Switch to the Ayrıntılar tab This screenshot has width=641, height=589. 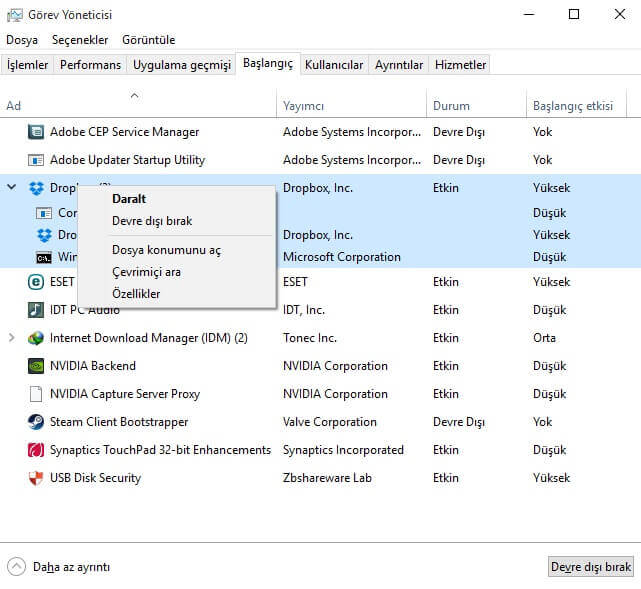399,65
